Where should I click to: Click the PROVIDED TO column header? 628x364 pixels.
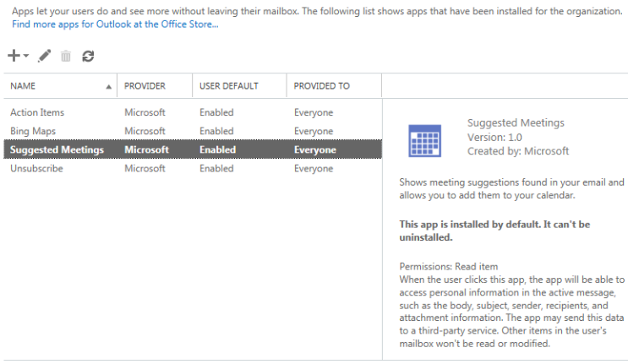tap(322, 86)
